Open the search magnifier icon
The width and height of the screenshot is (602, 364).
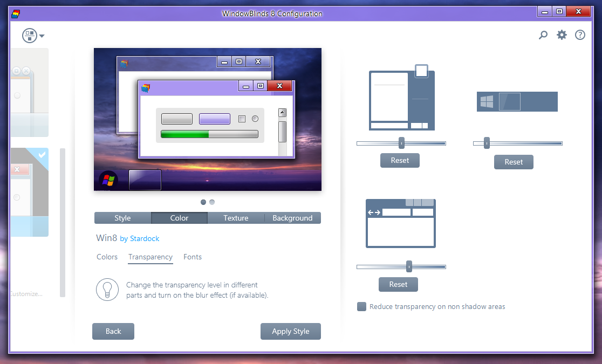[x=543, y=36]
